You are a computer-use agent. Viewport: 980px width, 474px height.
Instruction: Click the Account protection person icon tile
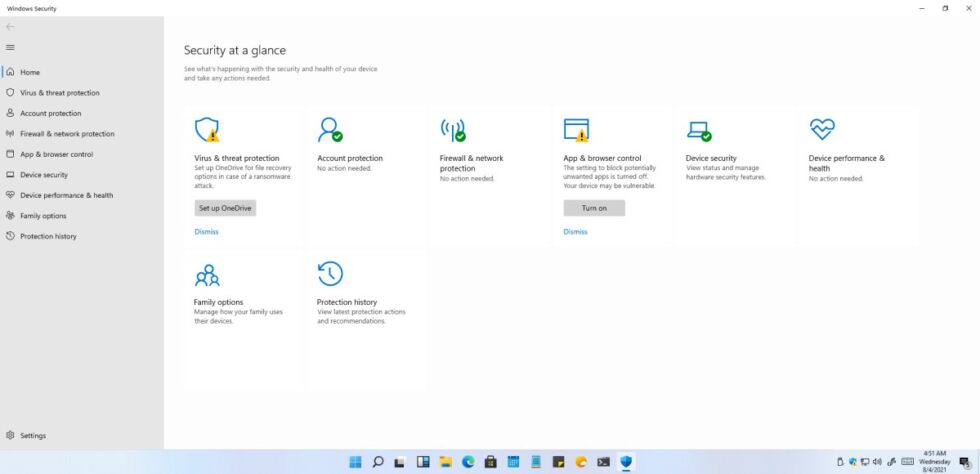coord(329,129)
